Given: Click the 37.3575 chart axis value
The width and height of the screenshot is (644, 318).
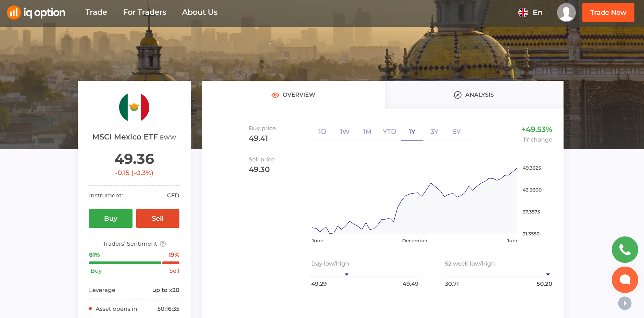Looking at the screenshot, I should pyautogui.click(x=531, y=212).
